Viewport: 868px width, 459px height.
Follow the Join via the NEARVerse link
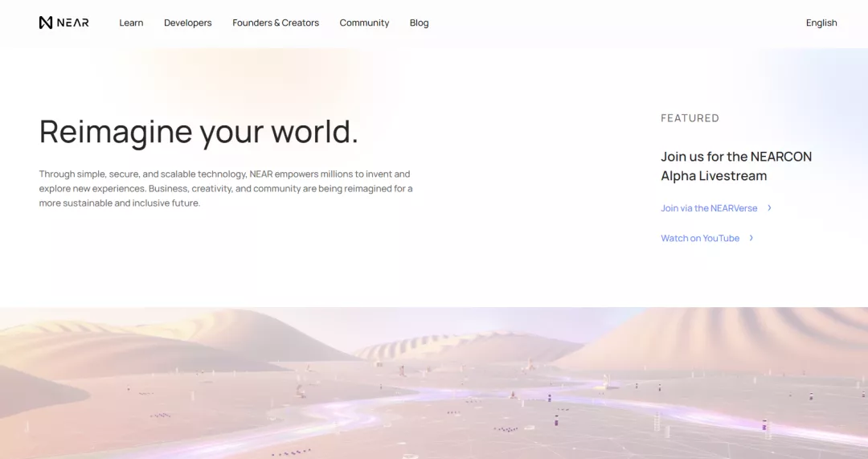(709, 208)
